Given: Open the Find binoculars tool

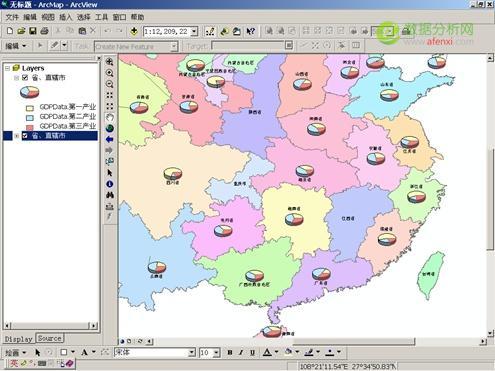Looking at the screenshot, I should point(109,195).
